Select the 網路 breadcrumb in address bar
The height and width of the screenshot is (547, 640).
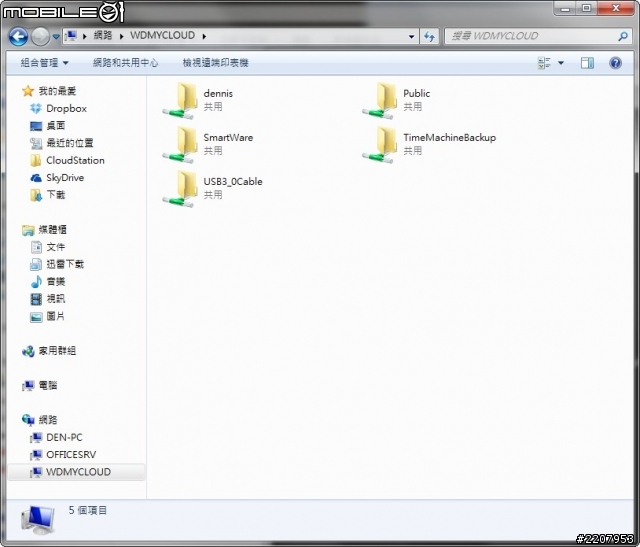click(x=103, y=36)
